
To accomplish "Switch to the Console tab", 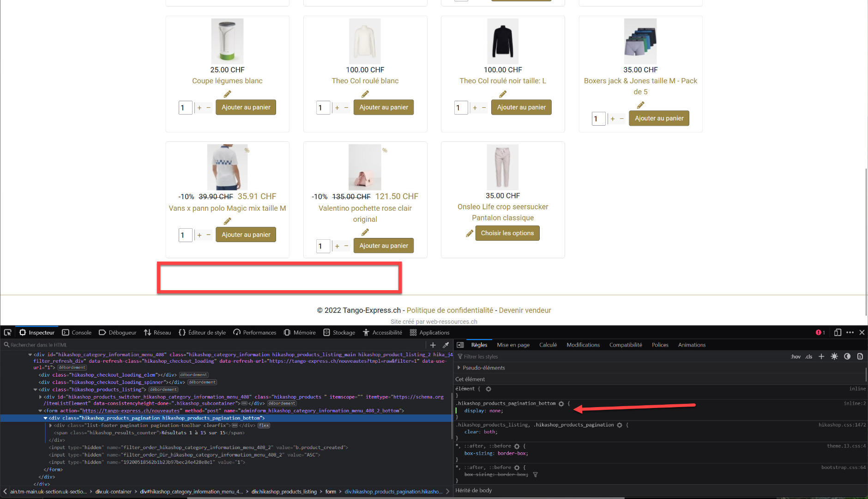I will 77,333.
